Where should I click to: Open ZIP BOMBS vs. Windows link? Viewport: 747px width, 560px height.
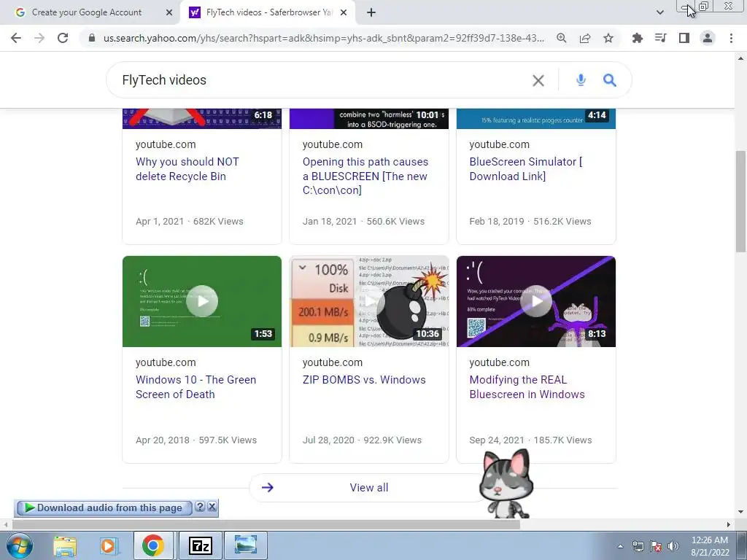click(x=364, y=380)
